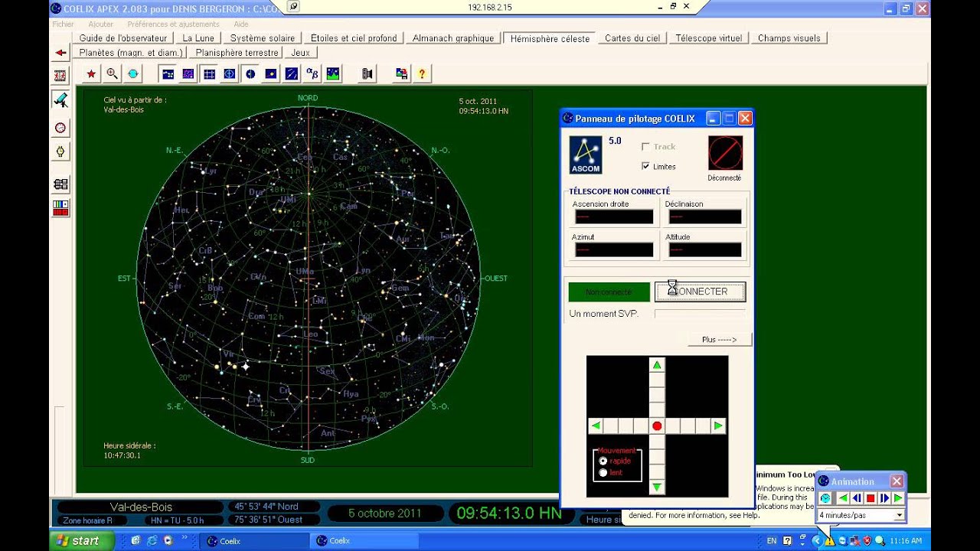Slew telescope right with green arrow

tap(717, 425)
